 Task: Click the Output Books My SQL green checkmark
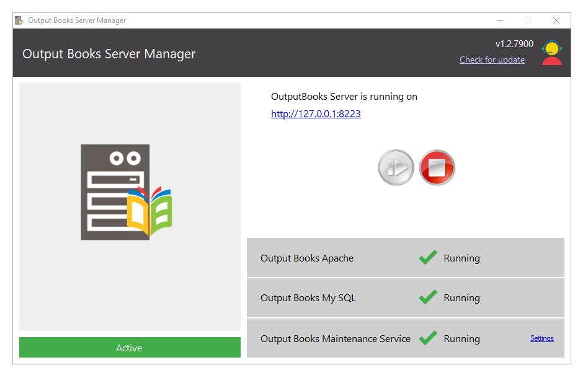pyautogui.click(x=428, y=297)
